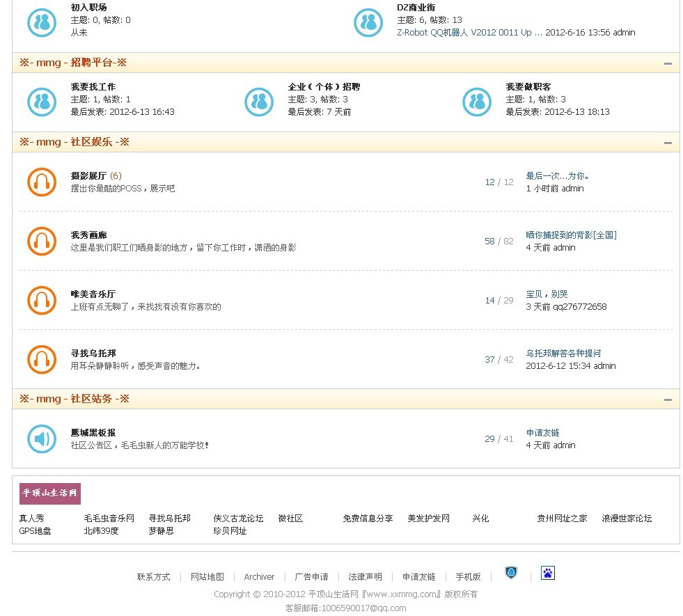
Task: Visit the 毛毛虫音乐网 friend link
Action: click(x=109, y=519)
